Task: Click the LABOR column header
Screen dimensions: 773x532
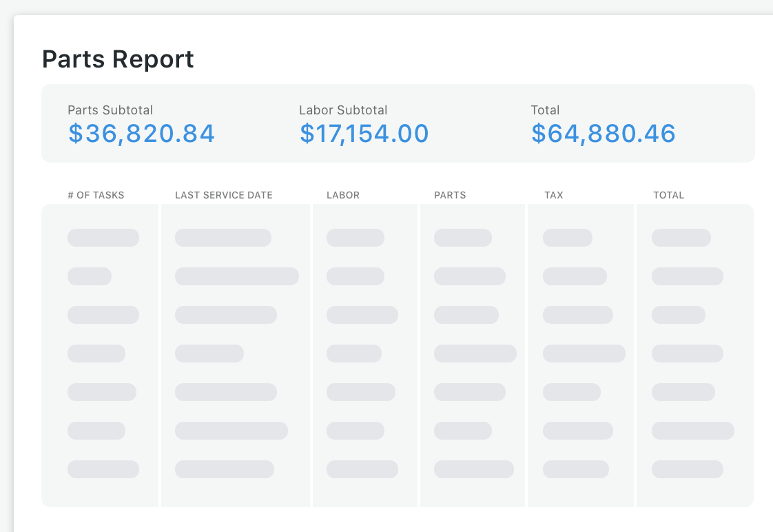Action: tap(343, 195)
